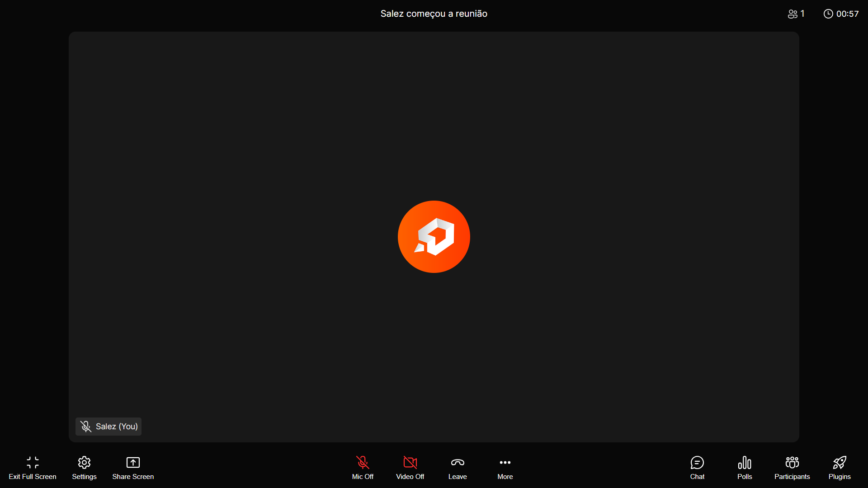
Task: Open the Settings gear
Action: [84, 463]
